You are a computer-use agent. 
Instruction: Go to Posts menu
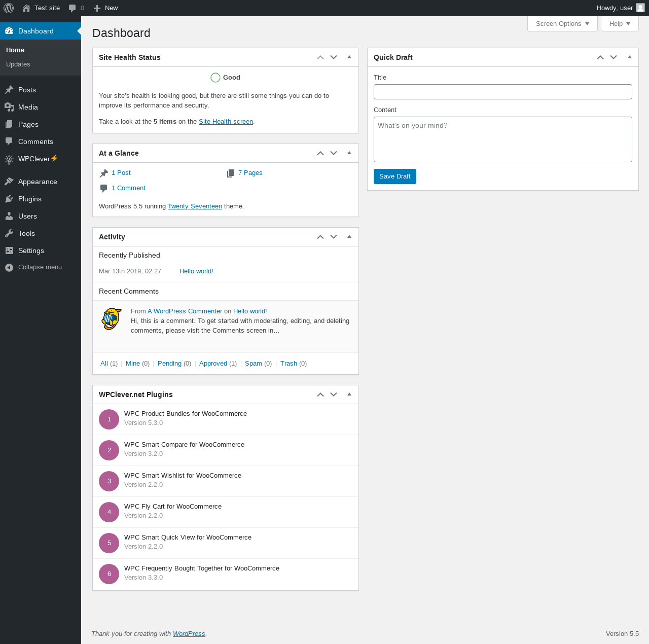(41, 90)
